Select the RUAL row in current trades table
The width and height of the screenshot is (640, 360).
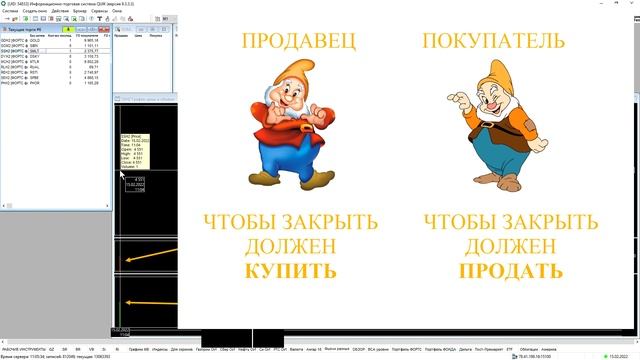[56, 67]
